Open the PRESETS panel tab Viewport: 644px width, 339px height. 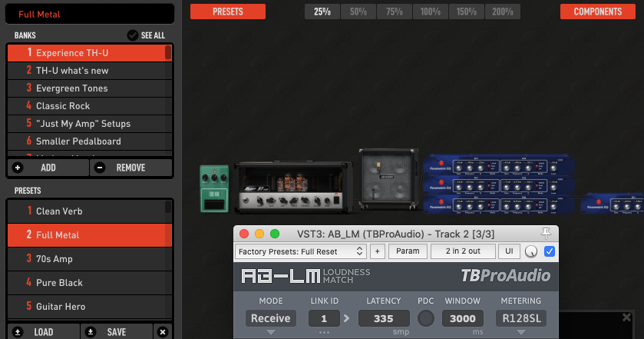228,12
